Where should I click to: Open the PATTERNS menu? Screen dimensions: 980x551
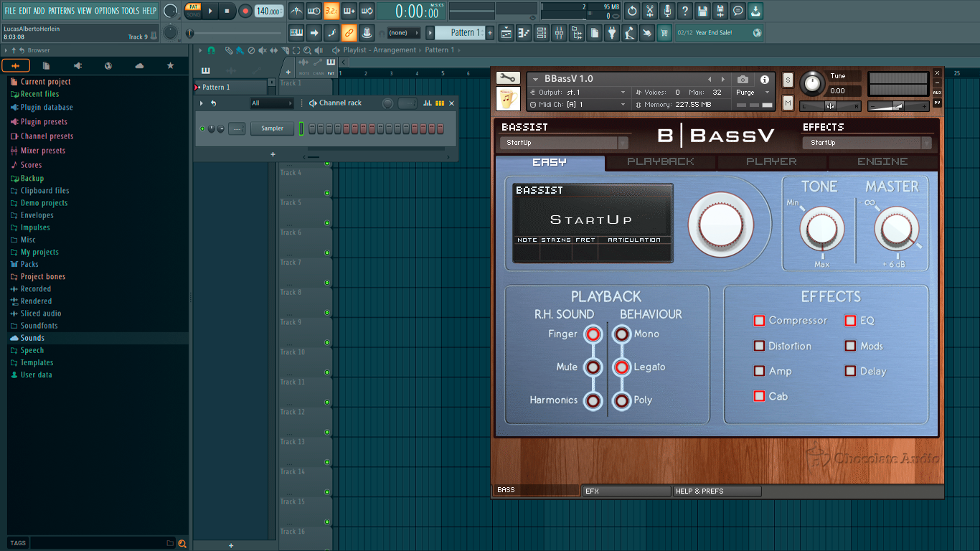(61, 11)
